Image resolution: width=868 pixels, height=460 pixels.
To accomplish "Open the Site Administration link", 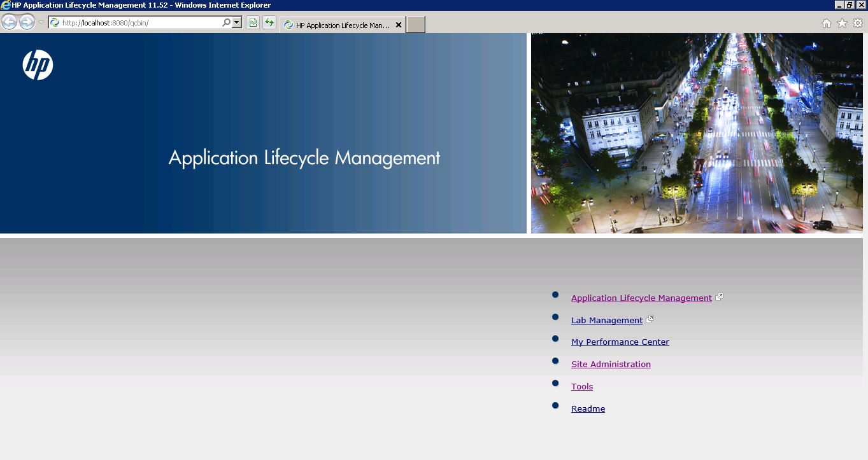I will [611, 364].
